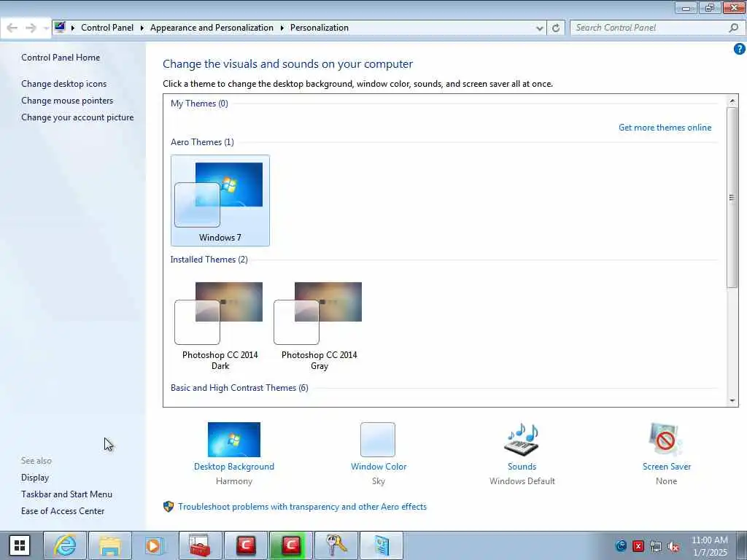747x560 pixels.
Task: Click the Sounds text link
Action: 522,467
